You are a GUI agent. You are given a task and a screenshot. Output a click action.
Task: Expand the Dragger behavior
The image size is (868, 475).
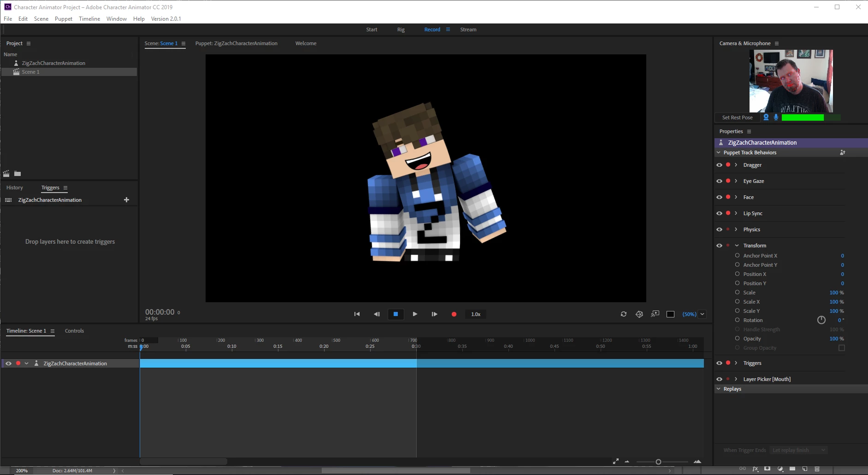[x=736, y=165]
